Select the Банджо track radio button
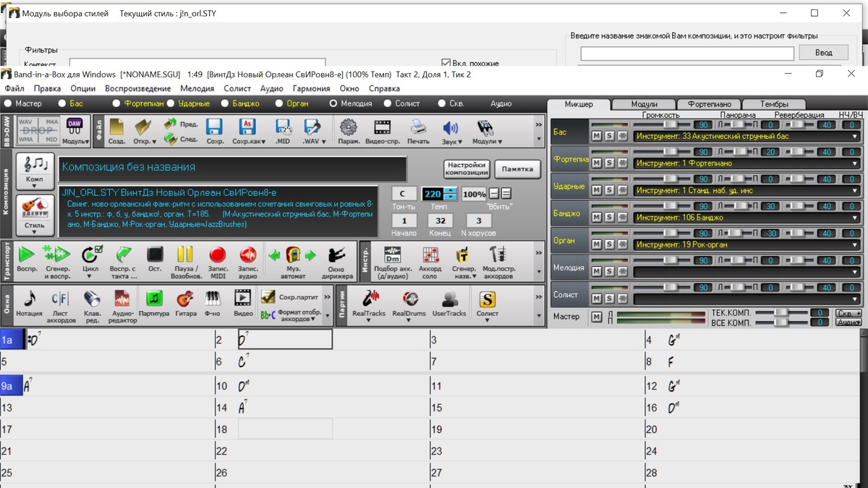This screenshot has height=488, width=868. point(226,103)
